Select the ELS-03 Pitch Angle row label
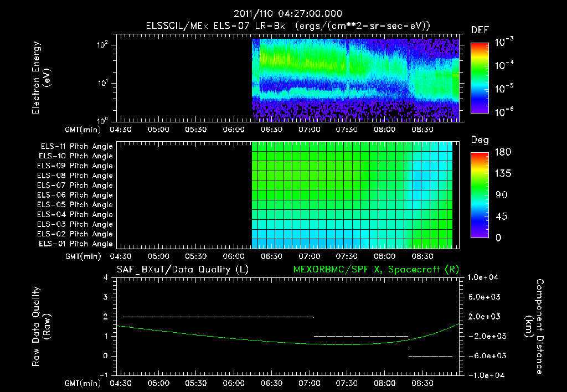The height and width of the screenshot is (392, 567). pos(75,224)
